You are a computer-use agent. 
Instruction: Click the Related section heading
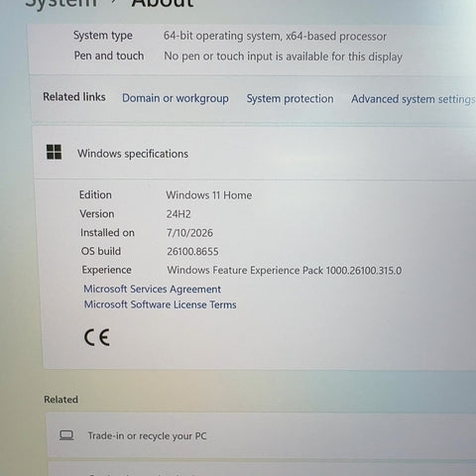[61, 400]
